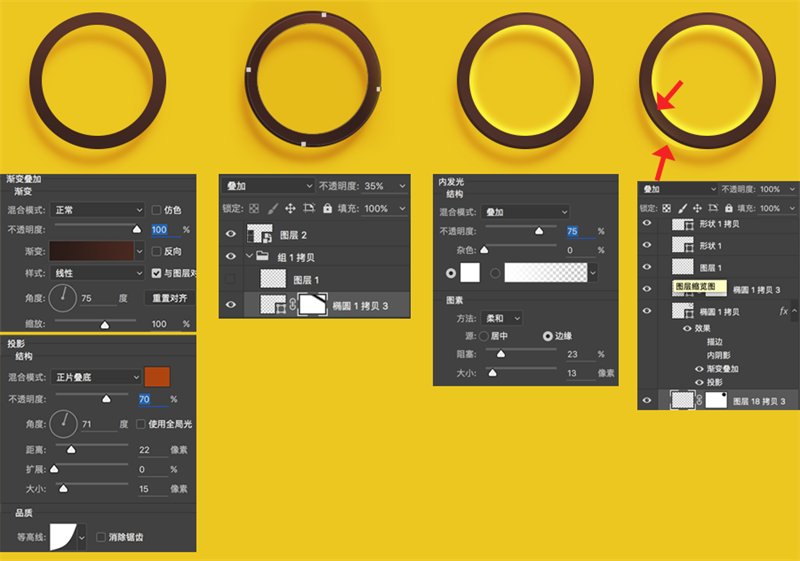Click the 重置对齐 reset alignment button
This screenshot has width=800, height=561.
coord(169,298)
